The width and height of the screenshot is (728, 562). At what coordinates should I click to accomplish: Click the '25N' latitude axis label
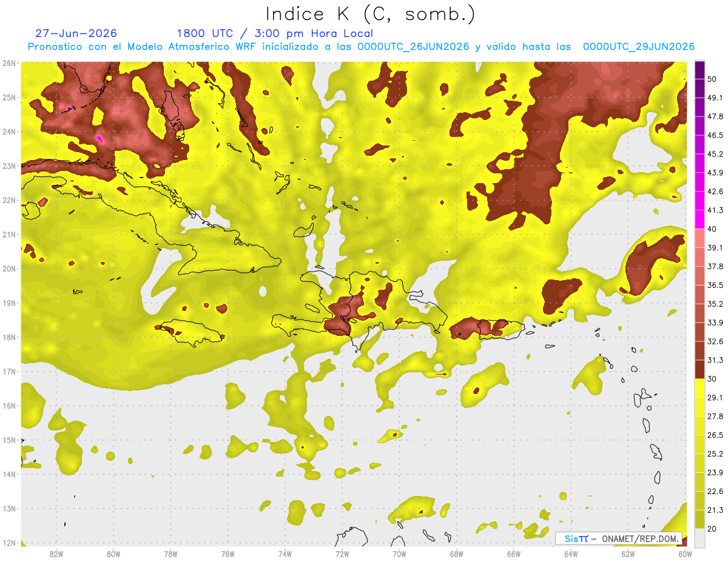9,98
